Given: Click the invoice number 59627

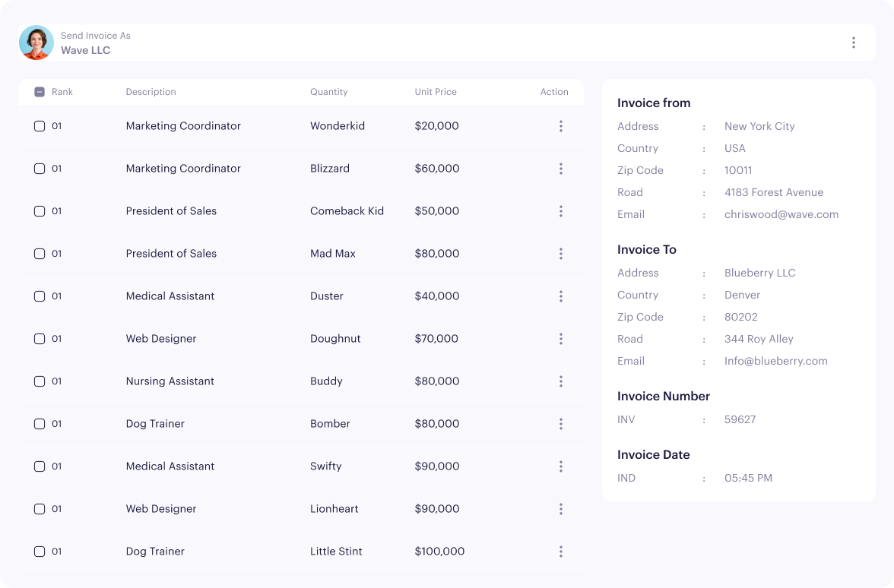Looking at the screenshot, I should point(740,419).
